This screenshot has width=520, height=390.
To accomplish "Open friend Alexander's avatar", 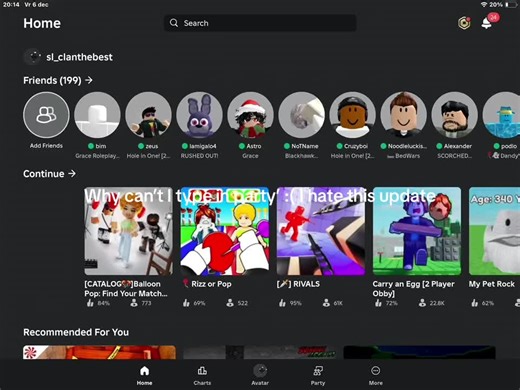I will [x=454, y=115].
